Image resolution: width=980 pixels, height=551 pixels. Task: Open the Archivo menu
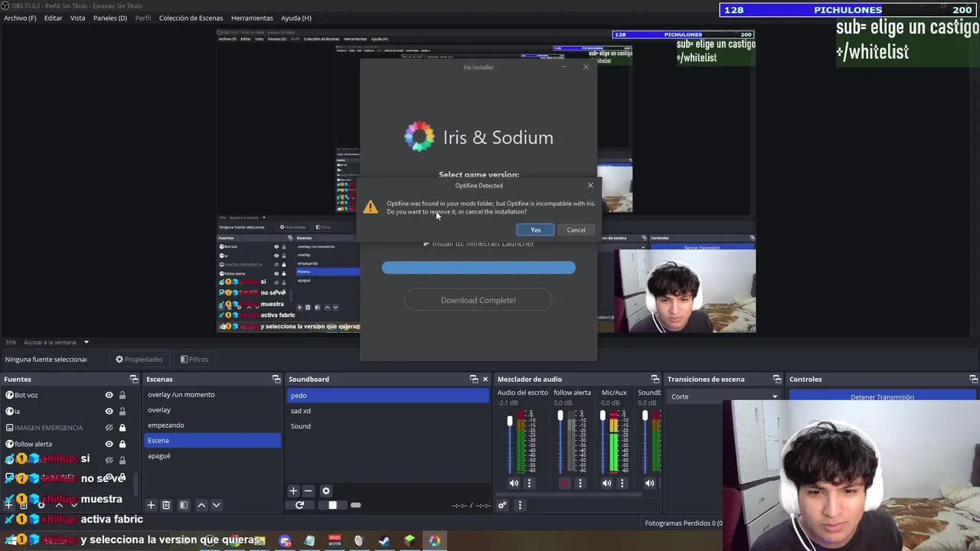point(20,18)
